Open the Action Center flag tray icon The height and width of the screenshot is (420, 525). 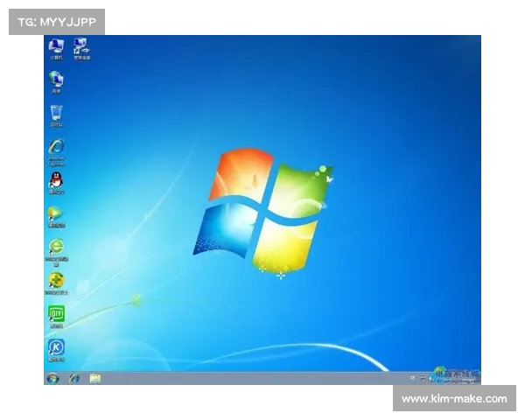(x=412, y=378)
